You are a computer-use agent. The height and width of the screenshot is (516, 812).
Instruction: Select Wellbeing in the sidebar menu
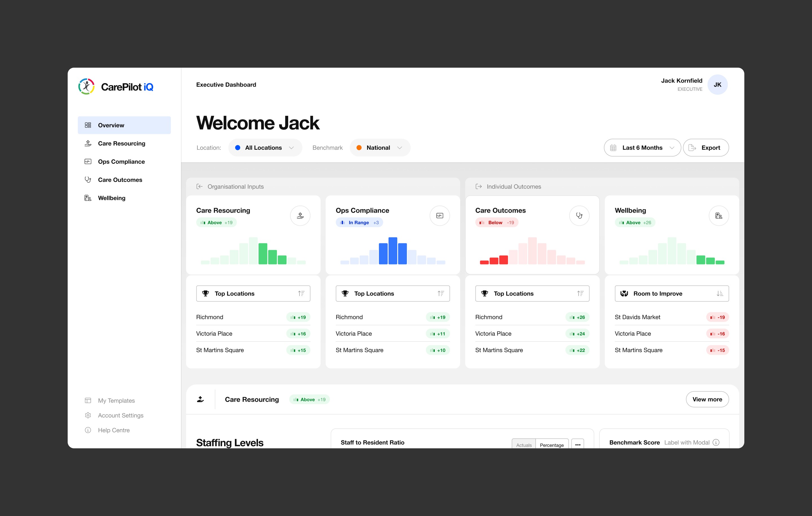[112, 198]
